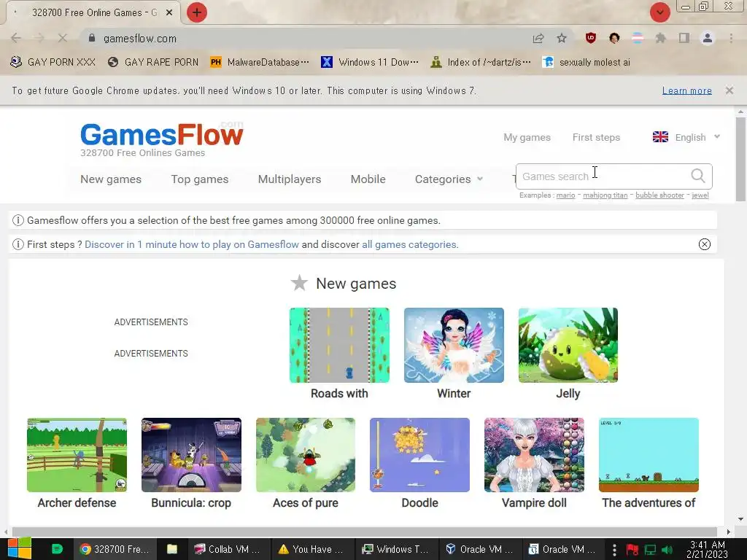The width and height of the screenshot is (747, 560).
Task: Open the Windows Start button
Action: point(20,549)
